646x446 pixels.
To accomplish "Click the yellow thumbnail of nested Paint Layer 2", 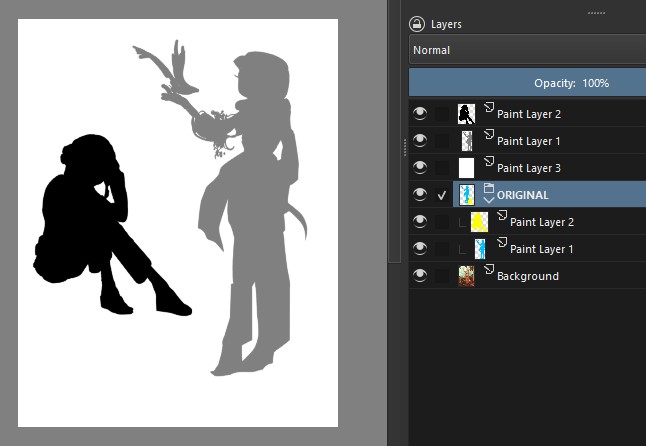I will coord(479,222).
